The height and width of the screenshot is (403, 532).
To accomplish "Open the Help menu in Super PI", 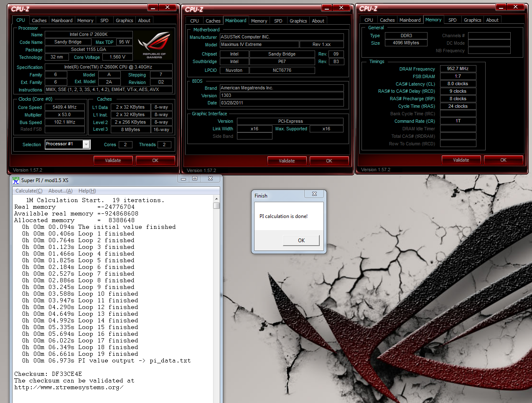I will [87, 191].
